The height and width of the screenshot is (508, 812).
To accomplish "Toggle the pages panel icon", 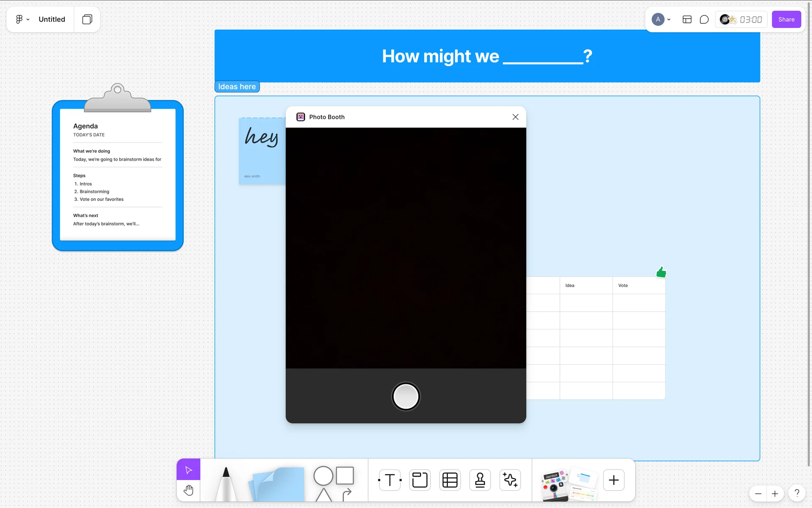I will tap(87, 19).
